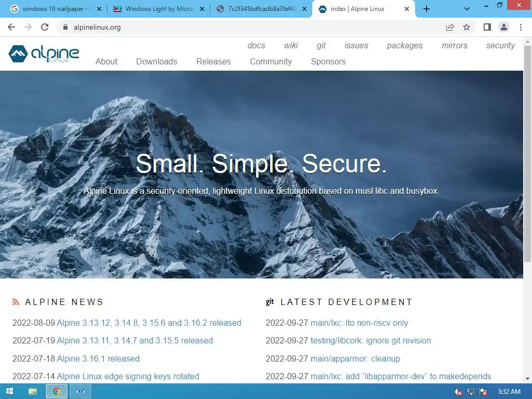532x399 pixels.
Task: Click the git icon beside Latest Development
Action: [x=270, y=302]
